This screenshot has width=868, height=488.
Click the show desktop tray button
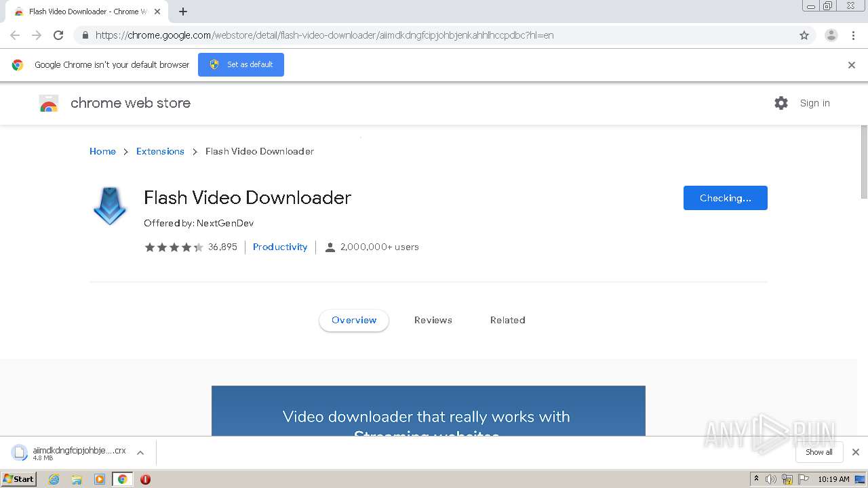[861, 479]
